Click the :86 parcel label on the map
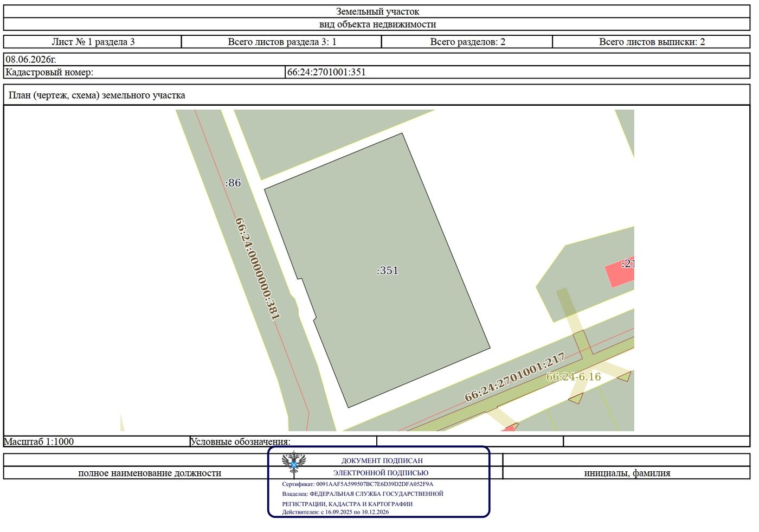Image resolution: width=759 pixels, height=532 pixels. 233,183
